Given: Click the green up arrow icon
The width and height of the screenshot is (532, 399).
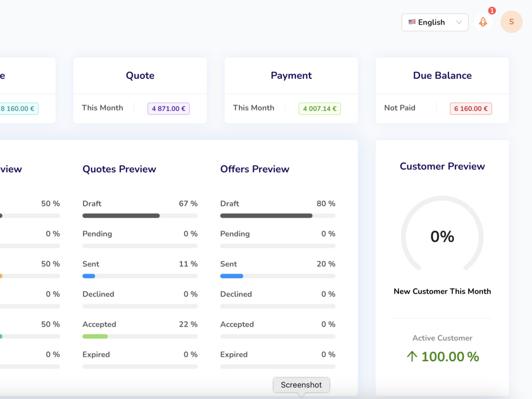Looking at the screenshot, I should tap(412, 356).
